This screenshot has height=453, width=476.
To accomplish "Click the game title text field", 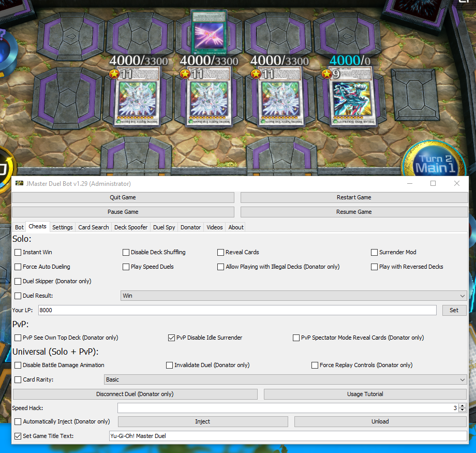I will point(288,436).
